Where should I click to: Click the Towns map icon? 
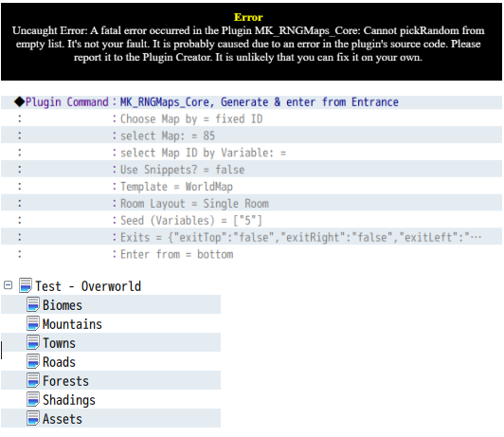(33, 342)
